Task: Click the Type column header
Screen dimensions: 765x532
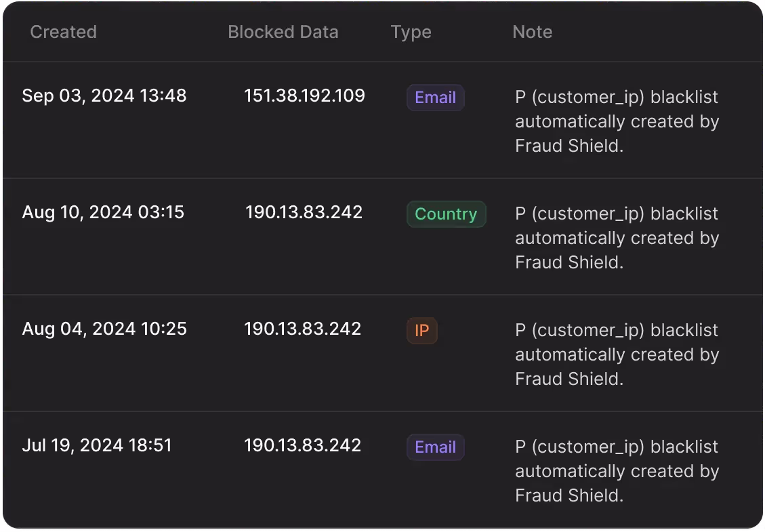Action: coord(411,32)
